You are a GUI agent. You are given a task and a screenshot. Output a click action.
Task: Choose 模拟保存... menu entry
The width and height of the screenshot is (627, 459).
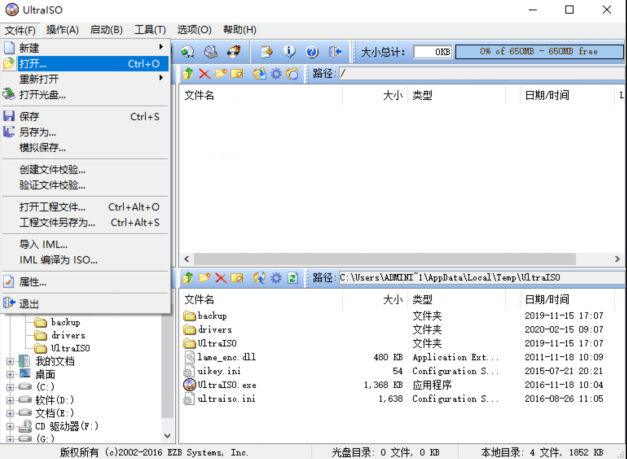click(86, 148)
